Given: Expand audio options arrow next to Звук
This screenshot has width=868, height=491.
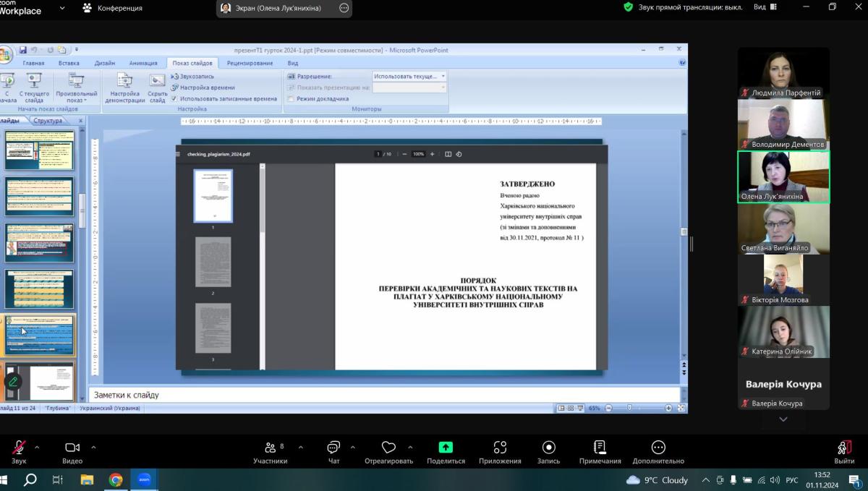Looking at the screenshot, I should click(x=37, y=447).
